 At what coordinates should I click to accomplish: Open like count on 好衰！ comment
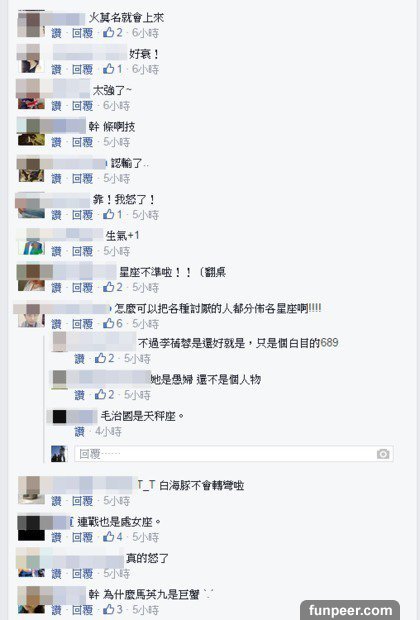point(113,69)
